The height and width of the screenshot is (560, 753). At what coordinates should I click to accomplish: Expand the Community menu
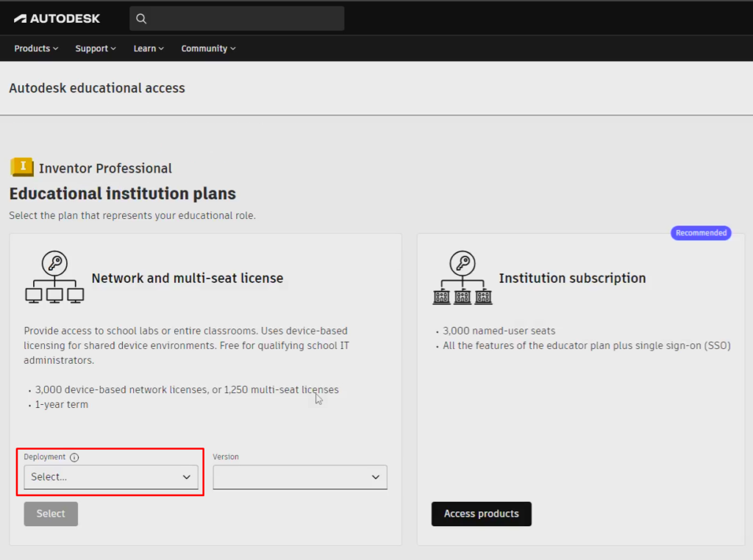(208, 49)
